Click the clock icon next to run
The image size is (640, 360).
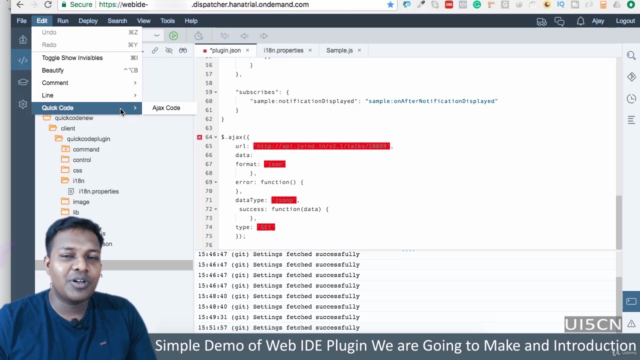click(x=198, y=36)
